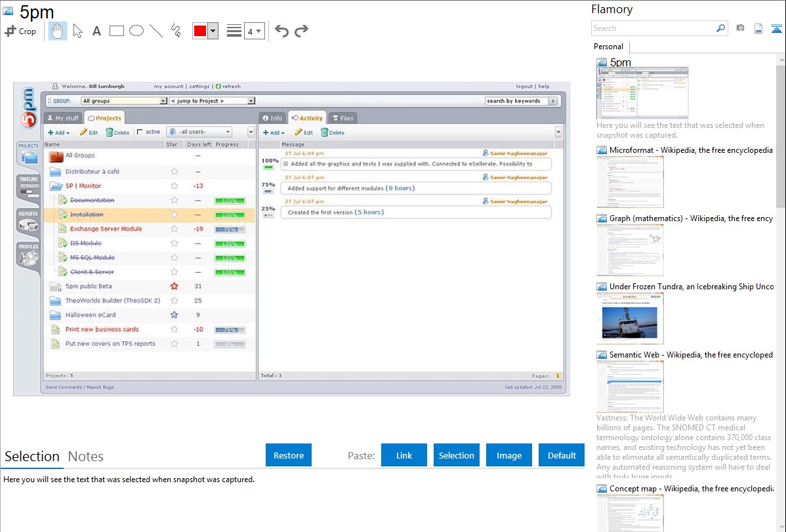Image resolution: width=786 pixels, height=532 pixels.
Task: Choose the freehand draw tool
Action: tap(176, 31)
